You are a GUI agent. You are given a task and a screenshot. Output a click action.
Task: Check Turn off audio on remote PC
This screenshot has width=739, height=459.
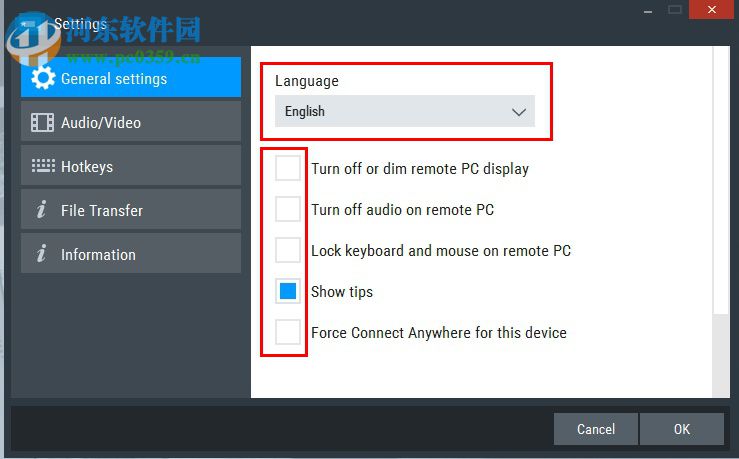pyautogui.click(x=288, y=209)
